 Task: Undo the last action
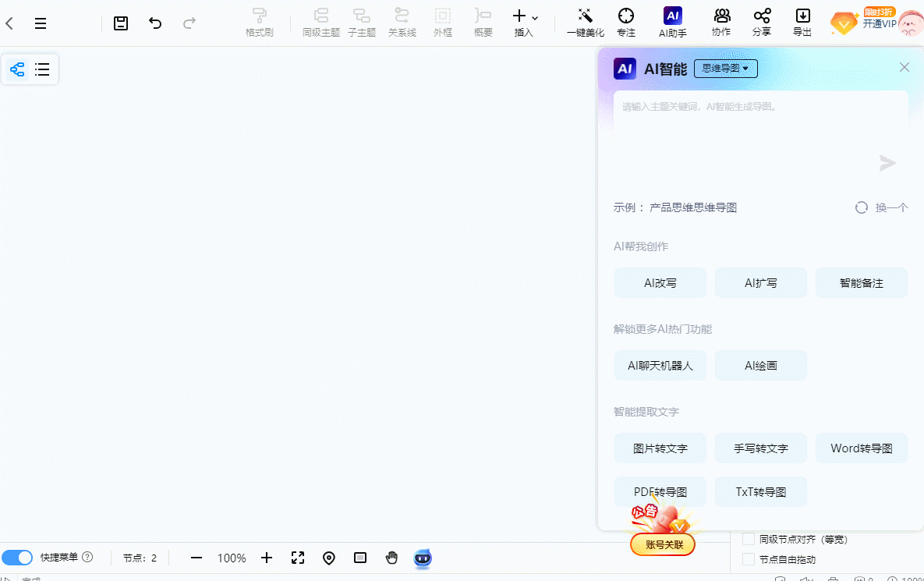[x=155, y=23]
